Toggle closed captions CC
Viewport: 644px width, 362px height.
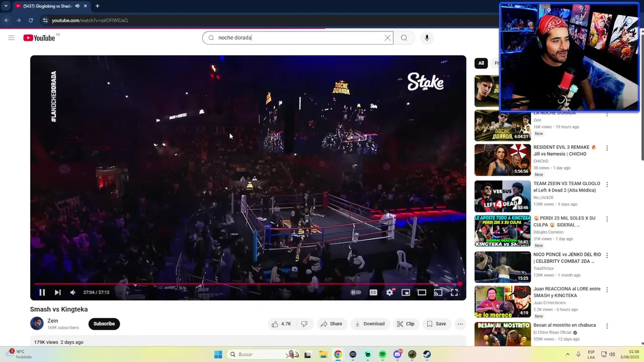(373, 293)
